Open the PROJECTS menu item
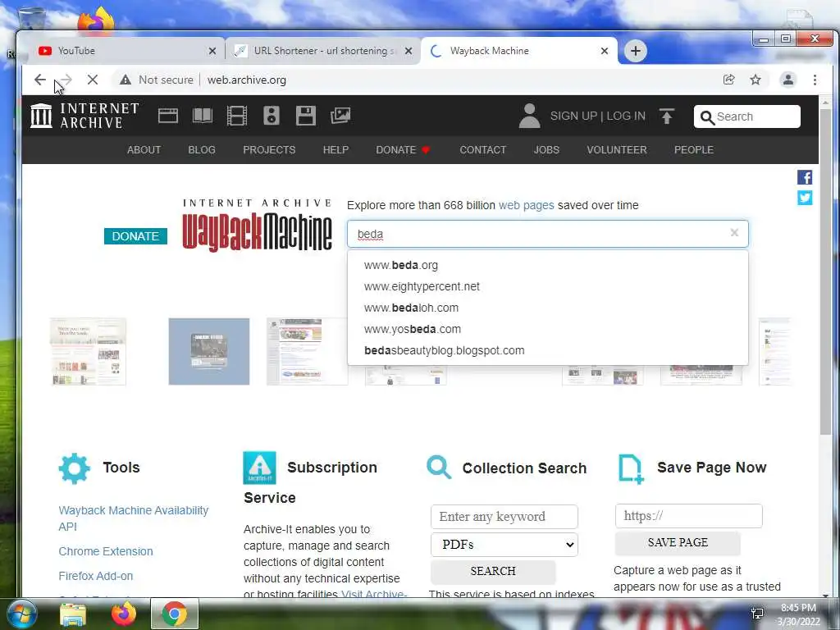The width and height of the screenshot is (840, 630). 269,150
